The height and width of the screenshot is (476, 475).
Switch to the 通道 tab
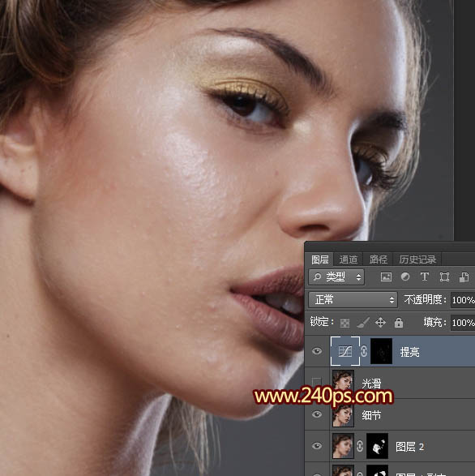coord(348,259)
